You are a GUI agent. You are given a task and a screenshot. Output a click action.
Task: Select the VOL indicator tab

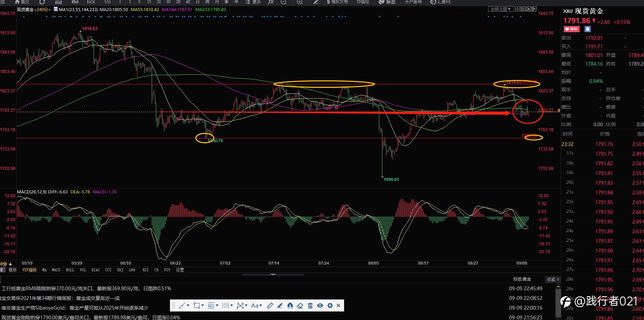[83, 270]
